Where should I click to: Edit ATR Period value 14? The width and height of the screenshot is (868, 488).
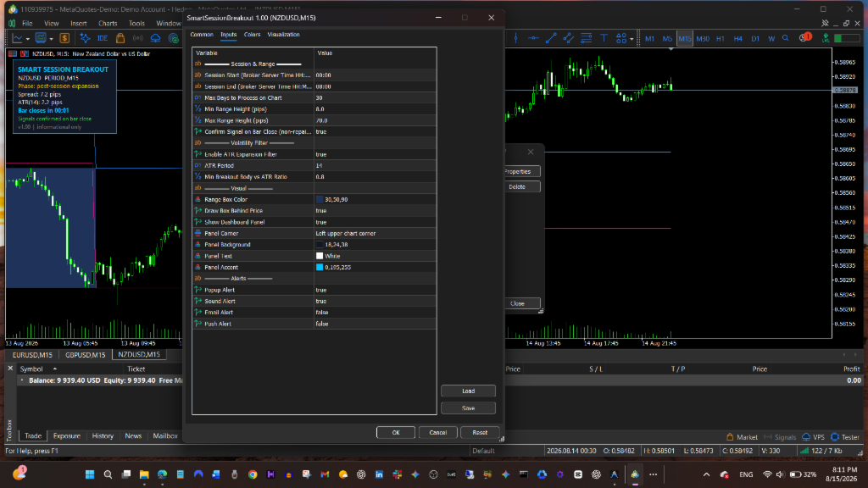[376, 165]
